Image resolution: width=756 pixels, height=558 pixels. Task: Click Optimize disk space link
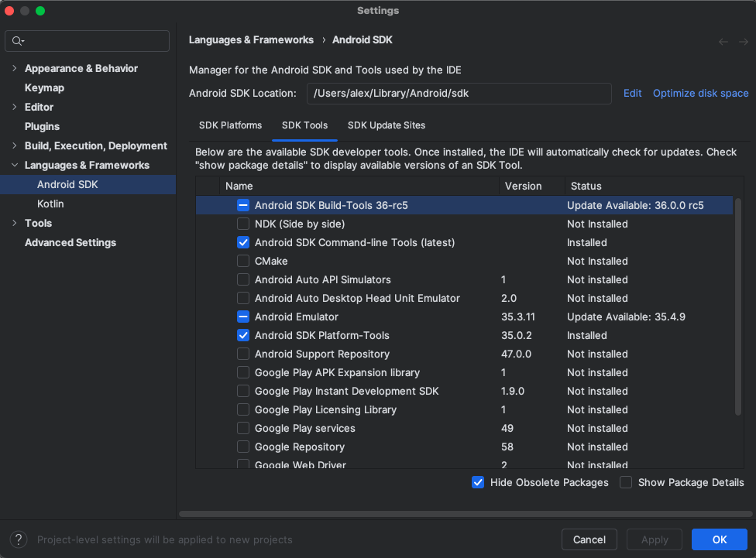coord(700,93)
